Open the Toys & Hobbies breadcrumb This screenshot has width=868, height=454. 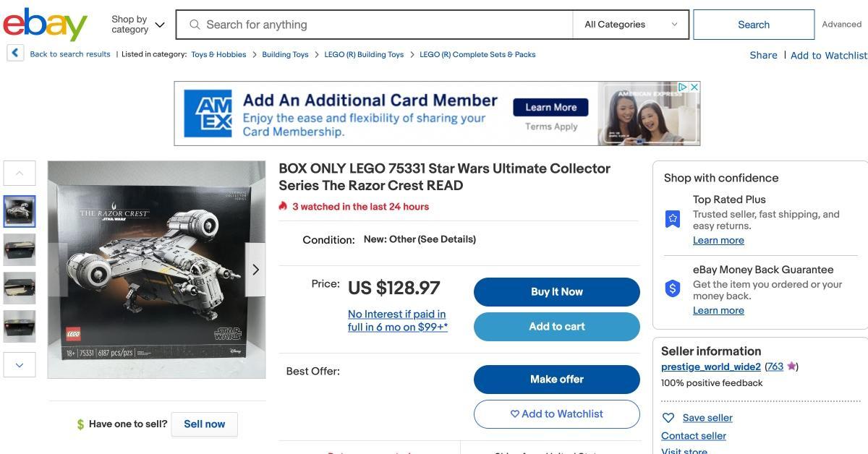point(218,54)
